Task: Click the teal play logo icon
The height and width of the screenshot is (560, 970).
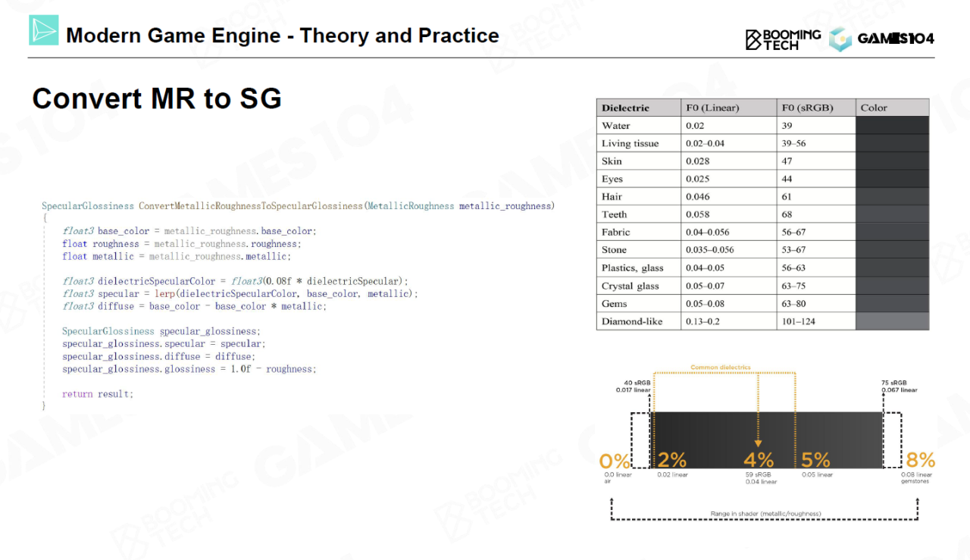Action: pyautogui.click(x=43, y=30)
